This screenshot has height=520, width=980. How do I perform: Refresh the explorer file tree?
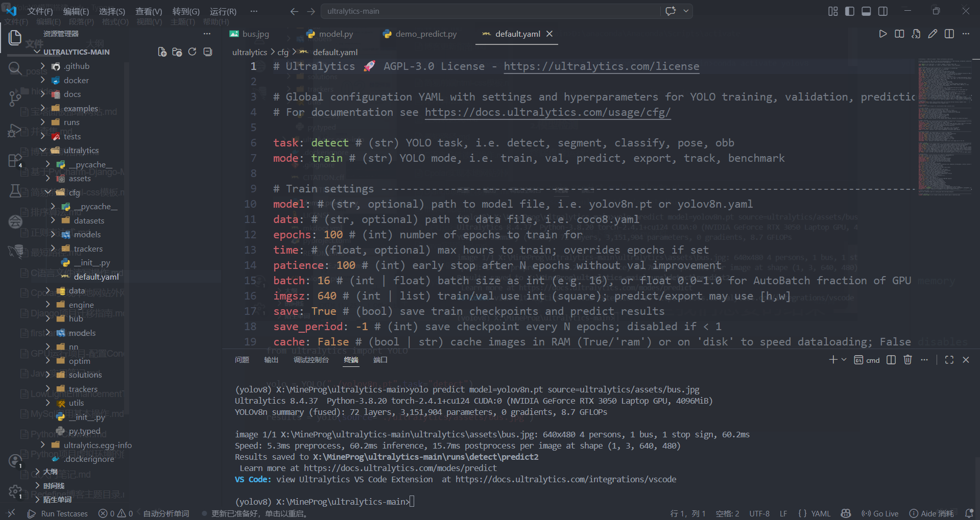pyautogui.click(x=192, y=52)
